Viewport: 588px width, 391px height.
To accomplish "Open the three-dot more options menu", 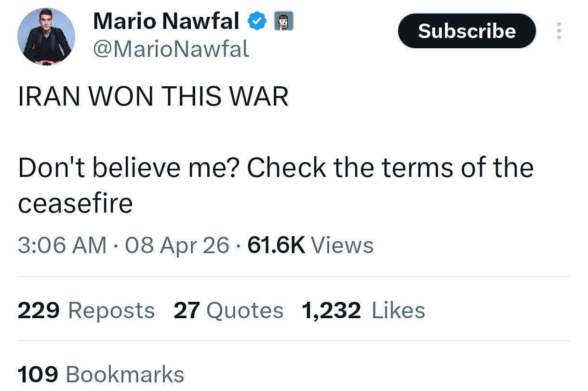I will [559, 31].
